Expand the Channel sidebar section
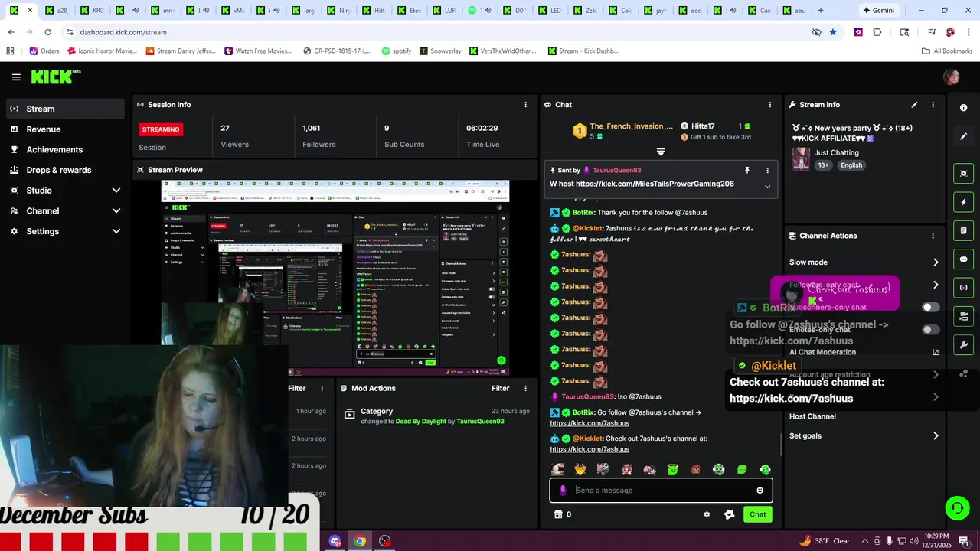The height and width of the screenshot is (551, 980). pyautogui.click(x=116, y=210)
